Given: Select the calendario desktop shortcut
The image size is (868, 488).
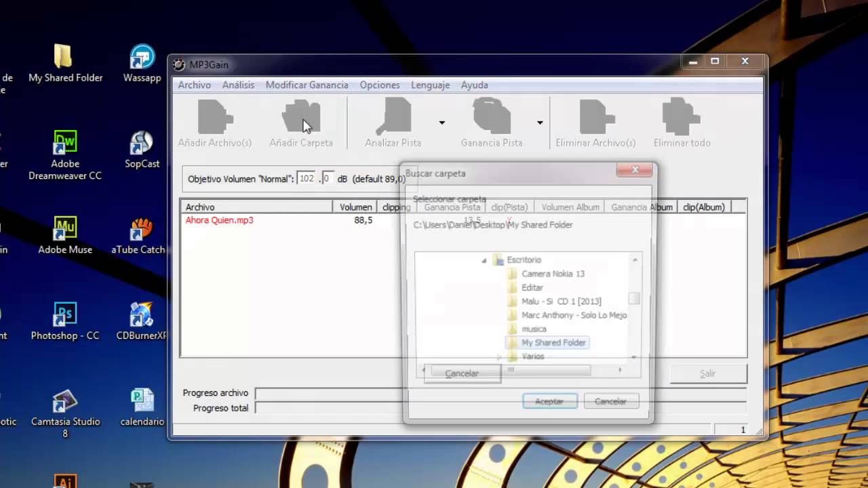Looking at the screenshot, I should pos(142,408).
